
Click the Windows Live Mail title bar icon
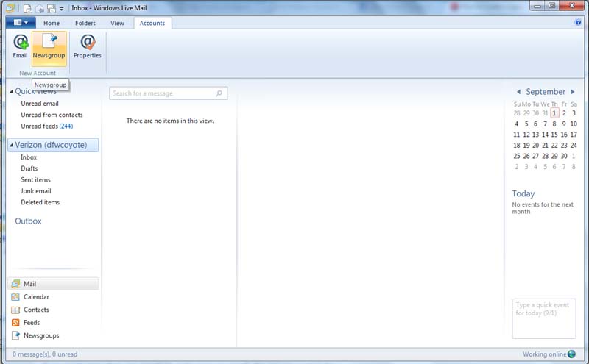[11, 7]
